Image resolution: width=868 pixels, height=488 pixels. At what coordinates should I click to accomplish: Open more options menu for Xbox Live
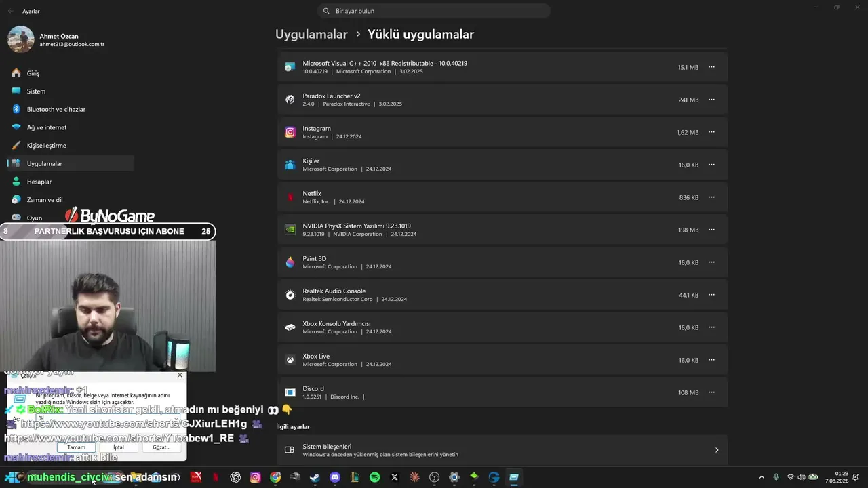(x=711, y=360)
